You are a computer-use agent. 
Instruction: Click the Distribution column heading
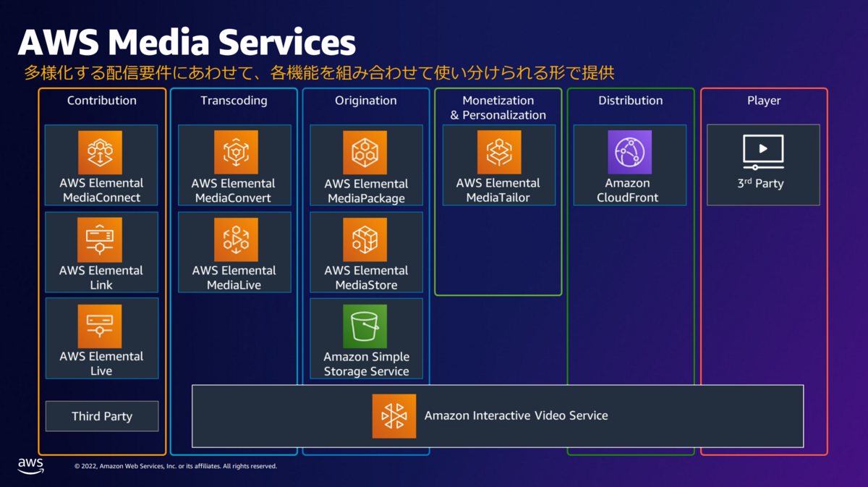pos(630,101)
